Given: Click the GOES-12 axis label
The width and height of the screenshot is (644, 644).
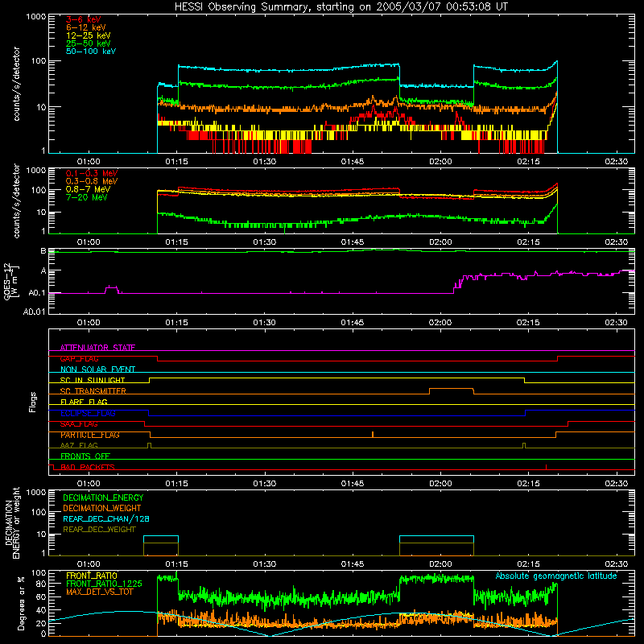Looking at the screenshot, I should pyautogui.click(x=11, y=281).
